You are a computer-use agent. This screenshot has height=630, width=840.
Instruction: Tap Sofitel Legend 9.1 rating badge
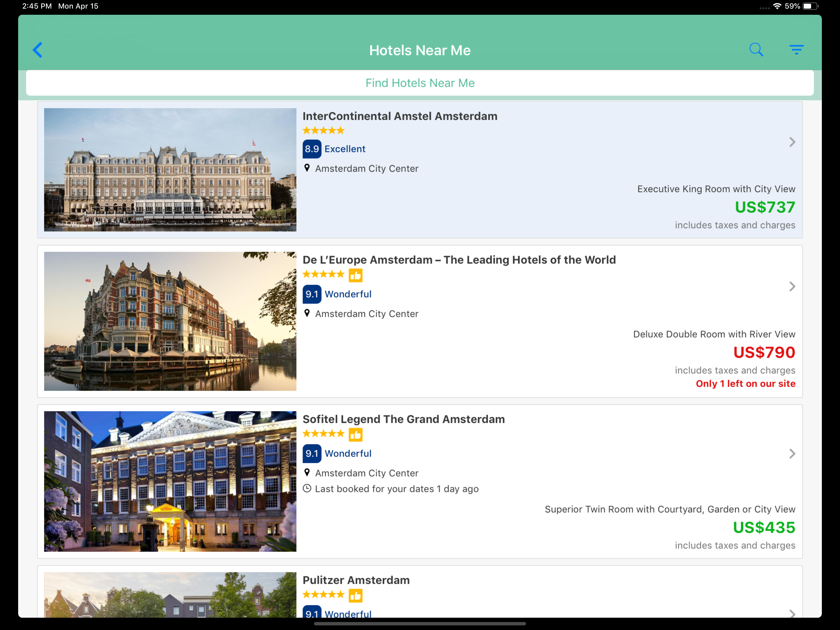point(312,453)
